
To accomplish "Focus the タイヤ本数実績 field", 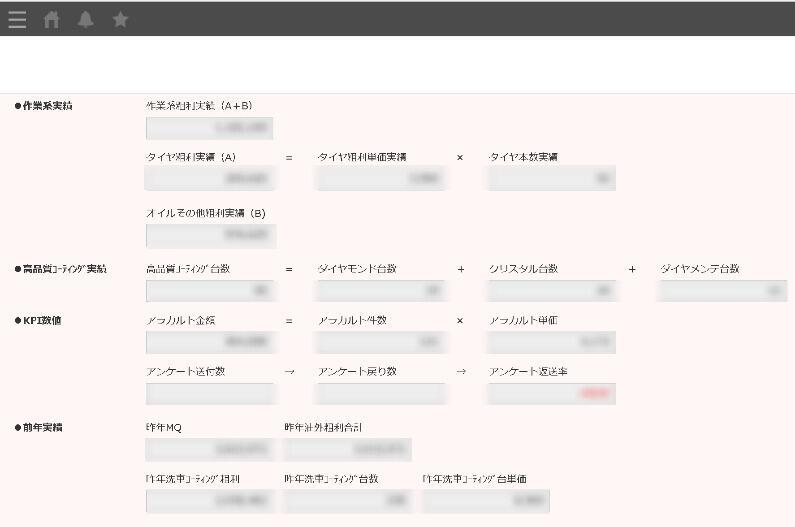I will pos(552,178).
